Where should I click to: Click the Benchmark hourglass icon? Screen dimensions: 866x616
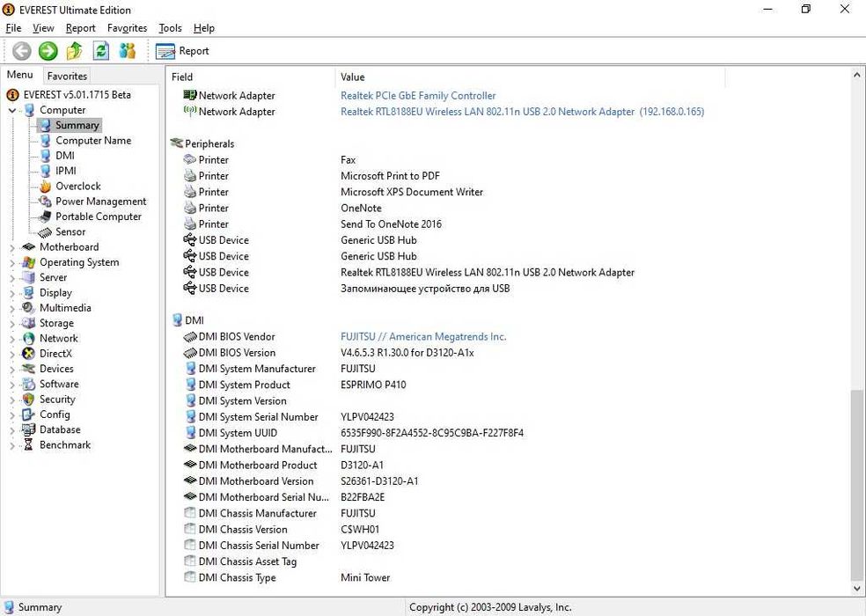[x=29, y=444]
